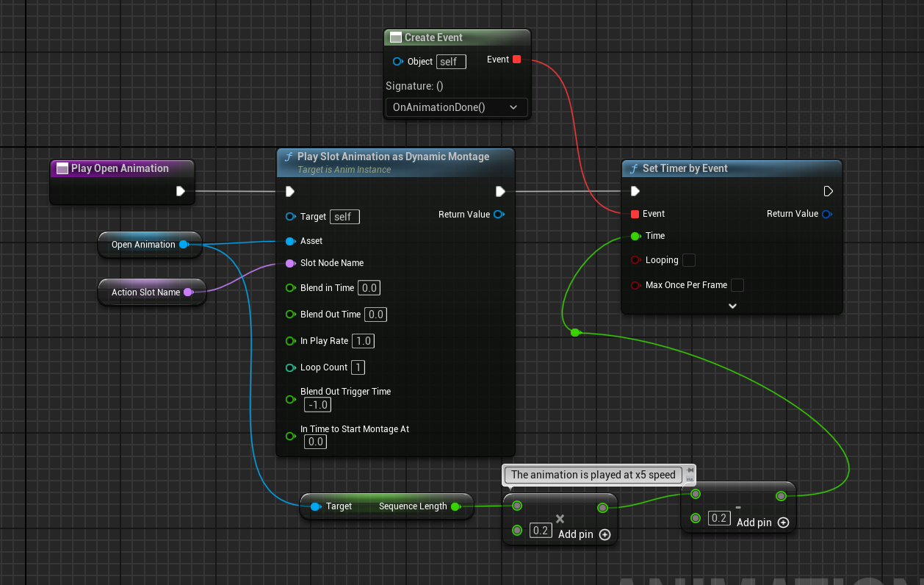Click the Slot Node Name input pin
Screen dimensions: 924x585
(x=290, y=263)
